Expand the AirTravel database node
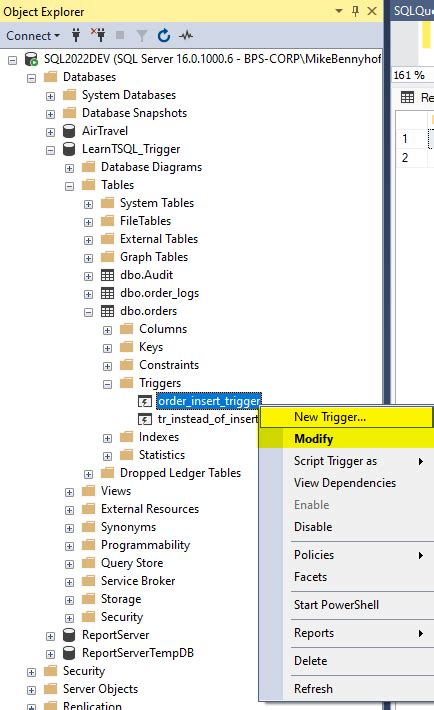434x710 pixels. click(50, 132)
